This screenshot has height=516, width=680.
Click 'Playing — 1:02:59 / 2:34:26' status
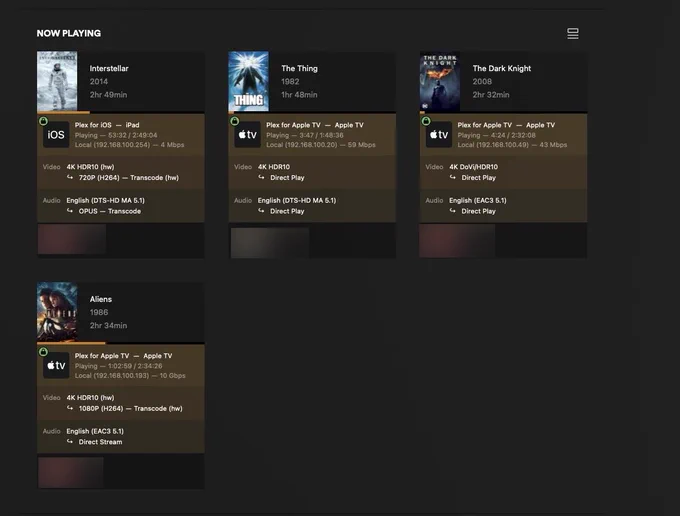118,366
